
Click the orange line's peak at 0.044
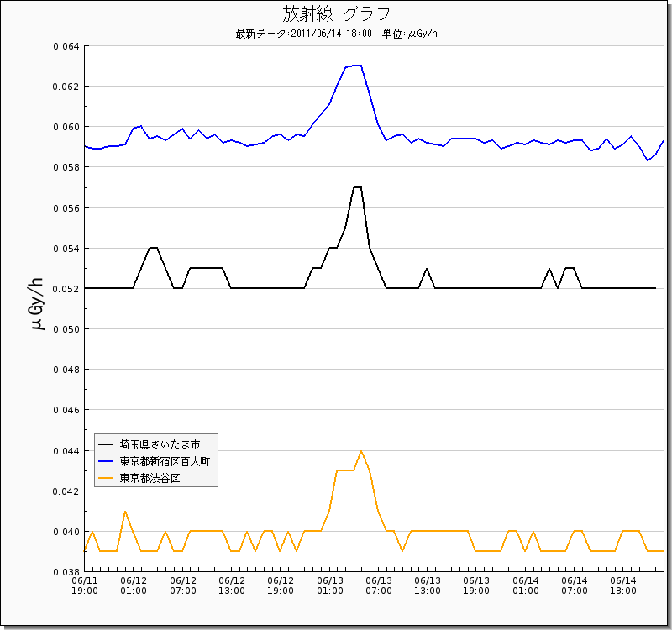[x=361, y=451]
